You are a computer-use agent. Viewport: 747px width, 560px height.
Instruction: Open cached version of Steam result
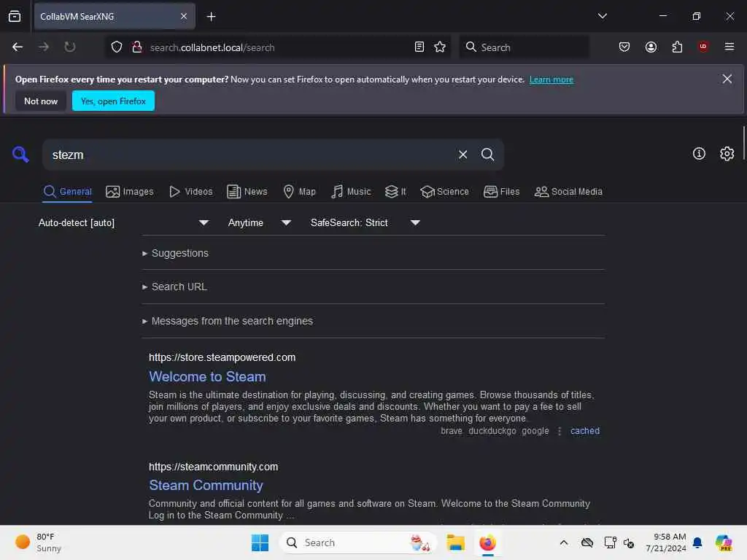pyautogui.click(x=585, y=431)
